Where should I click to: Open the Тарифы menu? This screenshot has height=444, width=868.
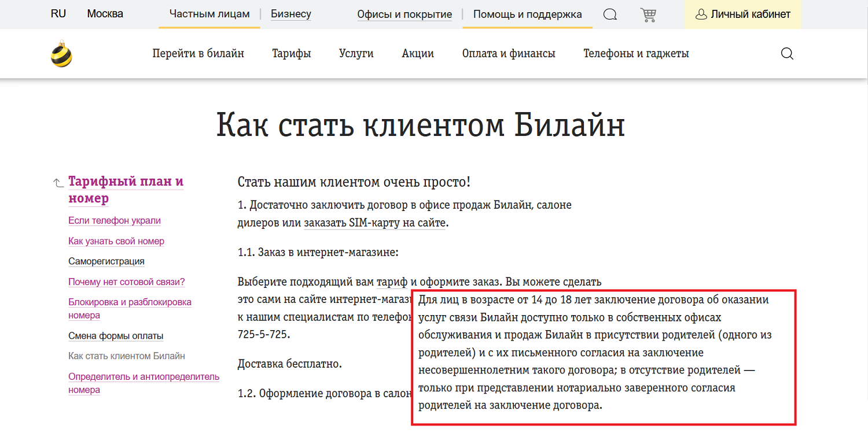tap(292, 54)
